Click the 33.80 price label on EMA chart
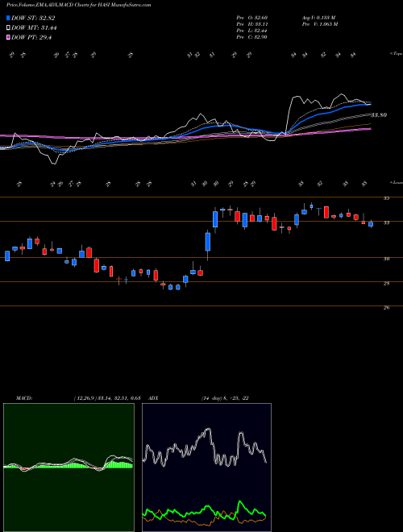403x532 pixels. [379, 115]
